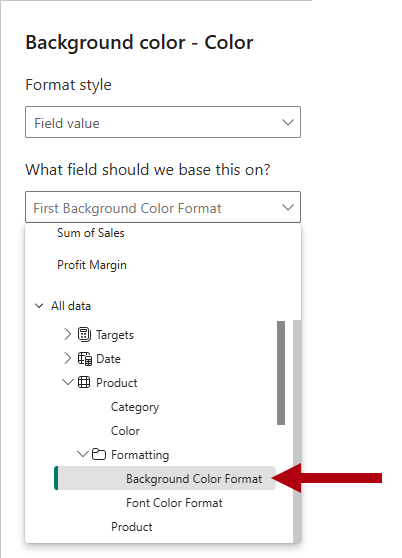The image size is (402, 558).
Task: Click the Date calendar table icon
Action: click(85, 359)
